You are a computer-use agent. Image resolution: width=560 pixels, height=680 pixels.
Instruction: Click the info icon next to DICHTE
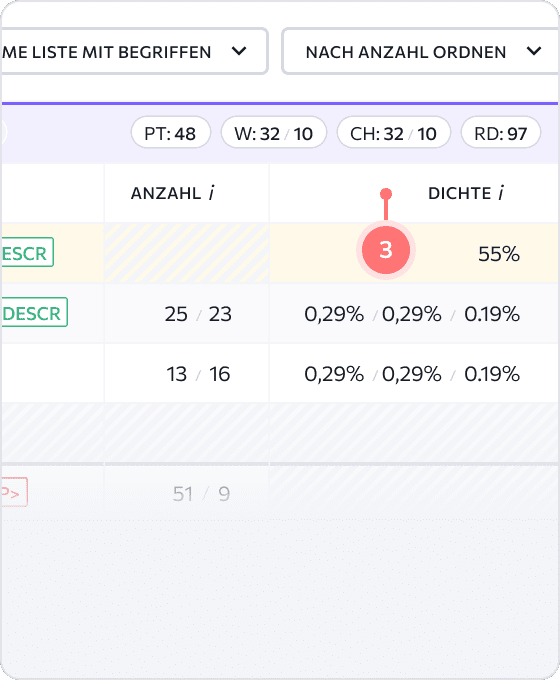click(501, 193)
